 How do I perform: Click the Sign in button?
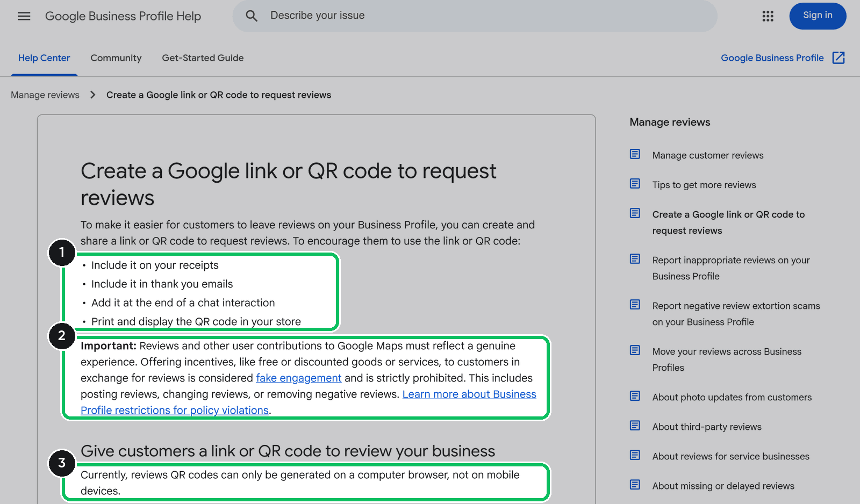818,16
